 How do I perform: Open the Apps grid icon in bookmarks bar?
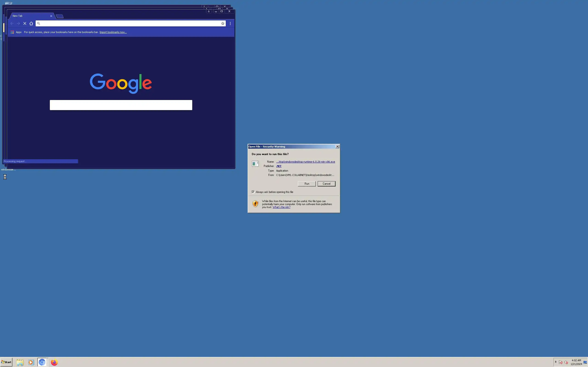tap(12, 32)
